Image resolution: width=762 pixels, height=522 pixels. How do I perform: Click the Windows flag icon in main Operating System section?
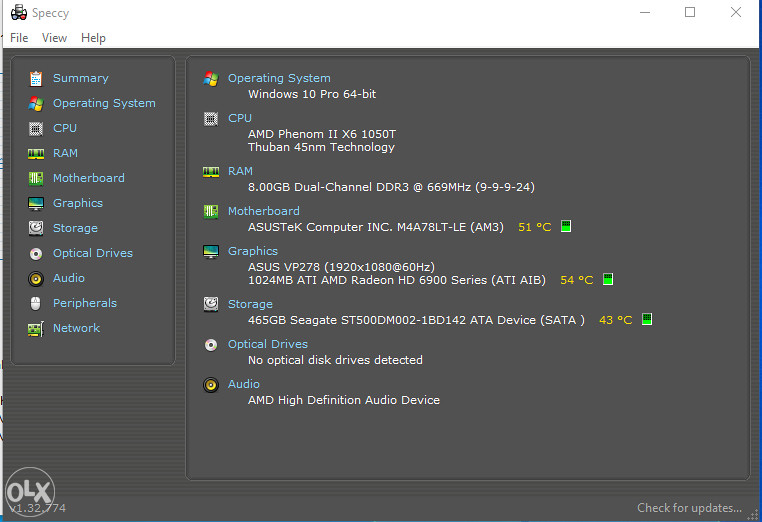click(x=211, y=78)
